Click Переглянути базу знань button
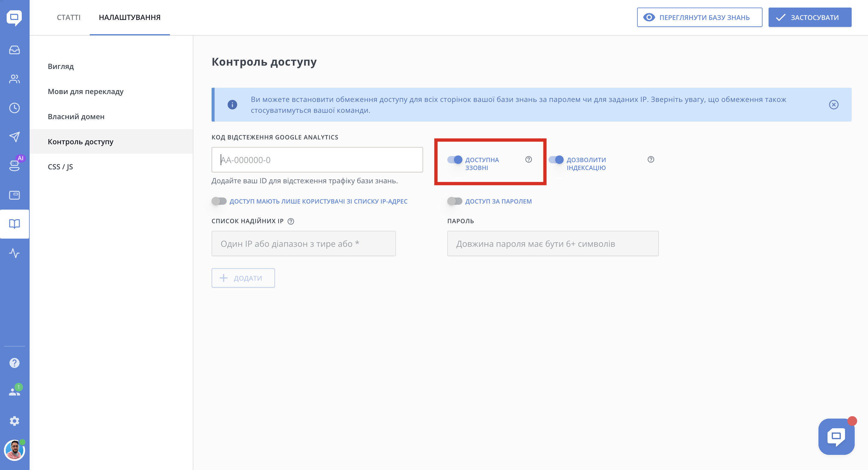This screenshot has width=868, height=470. [699, 17]
